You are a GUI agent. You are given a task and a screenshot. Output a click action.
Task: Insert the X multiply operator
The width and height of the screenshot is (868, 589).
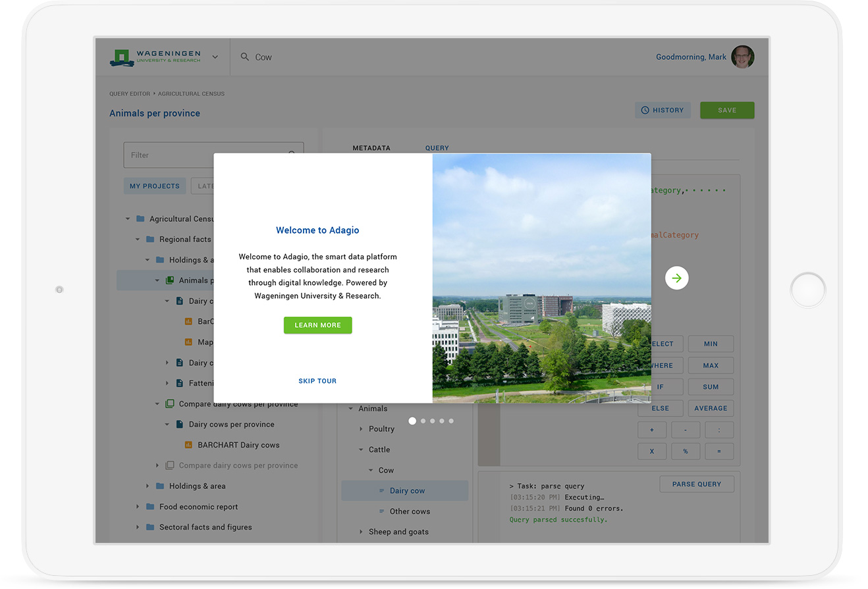coord(652,451)
